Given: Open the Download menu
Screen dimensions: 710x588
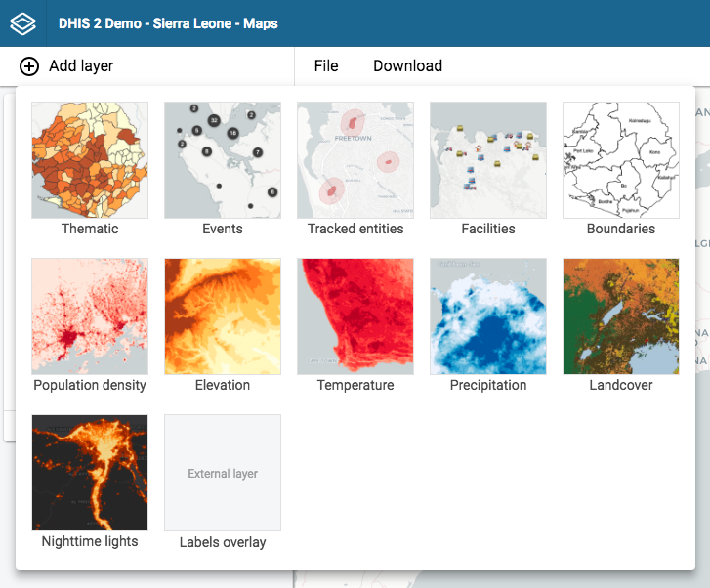Looking at the screenshot, I should point(407,66).
